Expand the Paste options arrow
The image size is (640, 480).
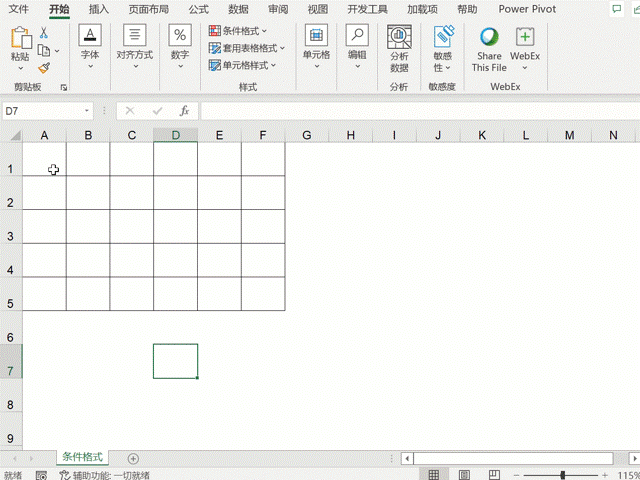pyautogui.click(x=21, y=68)
